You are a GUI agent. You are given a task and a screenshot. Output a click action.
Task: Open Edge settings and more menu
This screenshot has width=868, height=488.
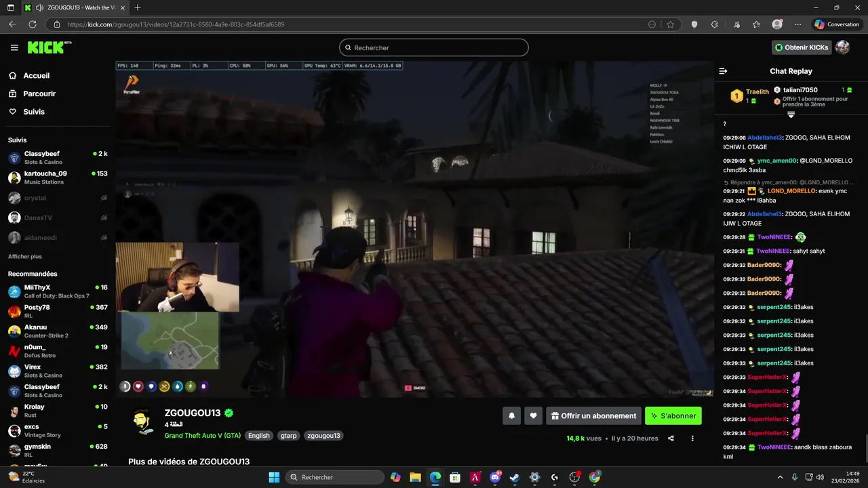(798, 24)
